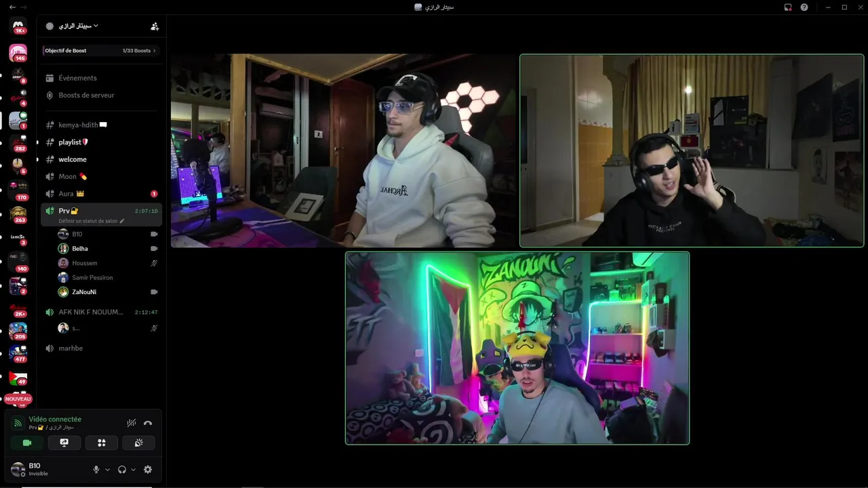Select user Samir Pessiron in voice channel
This screenshot has height=488, width=868.
point(108,277)
